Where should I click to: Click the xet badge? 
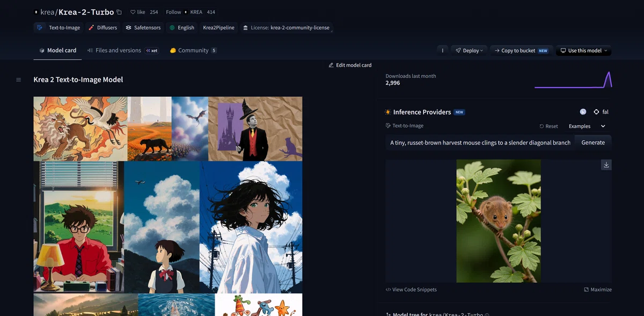pos(152,51)
